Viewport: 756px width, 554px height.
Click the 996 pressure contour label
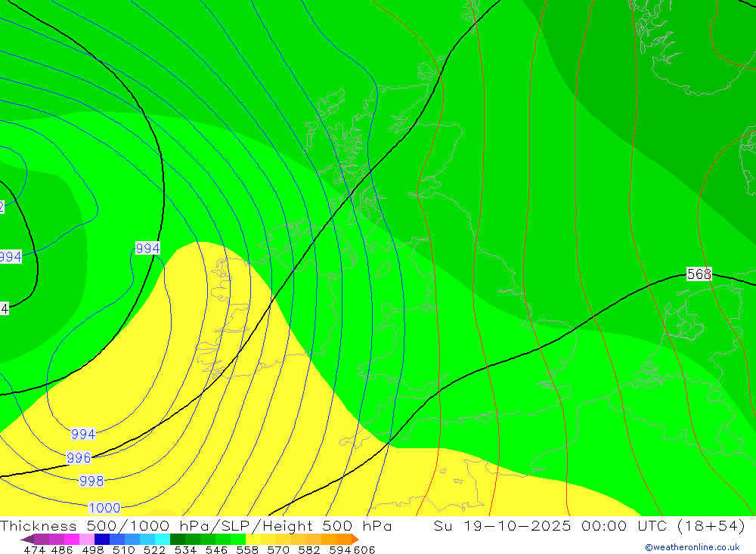pos(79,457)
